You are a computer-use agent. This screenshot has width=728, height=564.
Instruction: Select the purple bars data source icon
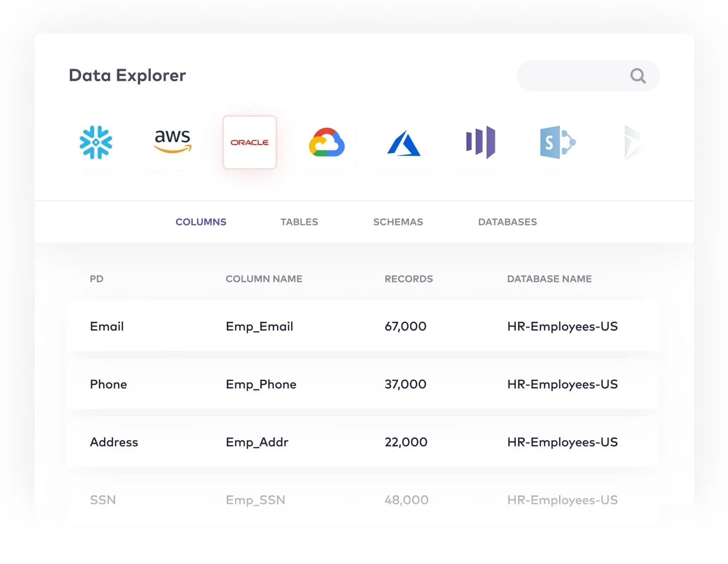click(481, 142)
